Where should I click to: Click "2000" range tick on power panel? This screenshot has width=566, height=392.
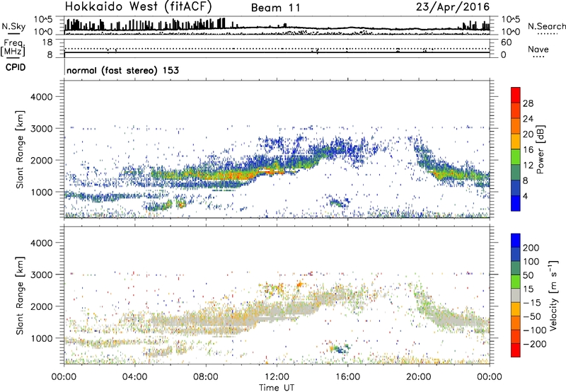(x=41, y=160)
